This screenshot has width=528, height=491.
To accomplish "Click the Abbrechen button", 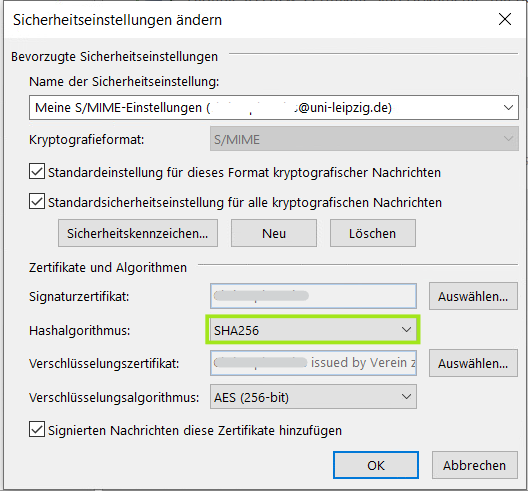I will tap(475, 465).
